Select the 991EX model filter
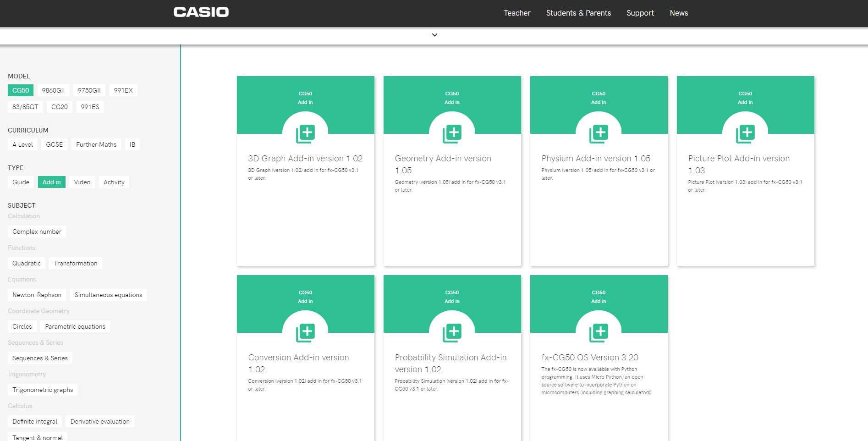Viewport: 868px width, 441px height. click(123, 90)
